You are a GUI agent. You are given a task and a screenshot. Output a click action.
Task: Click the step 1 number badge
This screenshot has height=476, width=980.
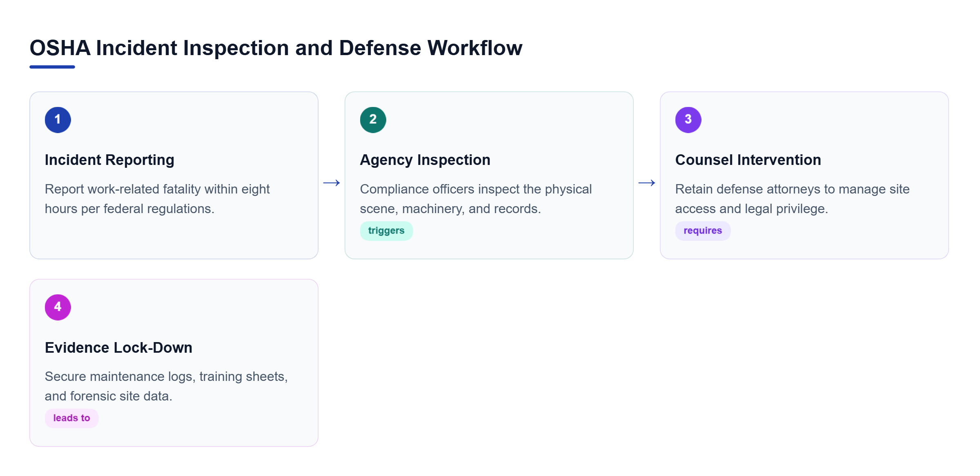tap(58, 120)
